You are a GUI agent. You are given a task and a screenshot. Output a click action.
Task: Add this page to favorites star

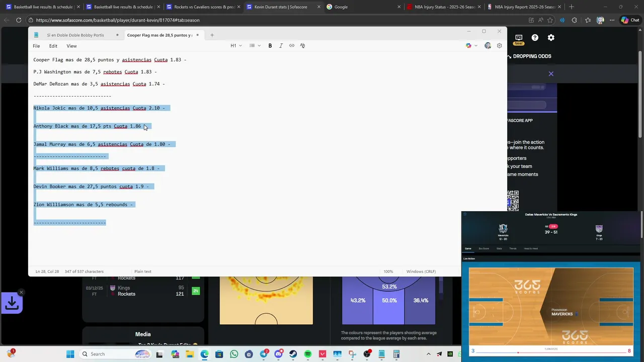[x=550, y=20]
